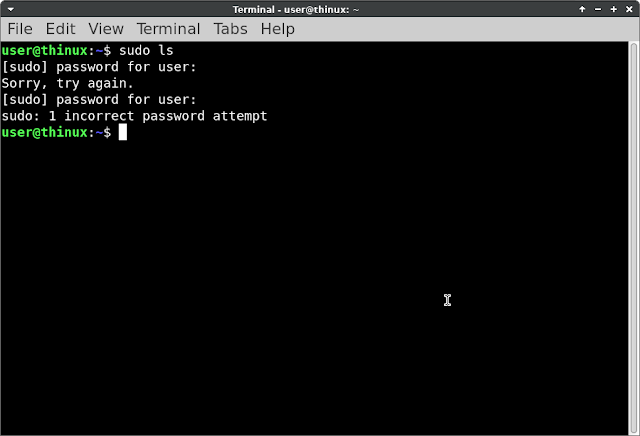Viewport: 640px width, 436px height.
Task: Click the vertical scrollbar of the terminal
Action: (633, 238)
